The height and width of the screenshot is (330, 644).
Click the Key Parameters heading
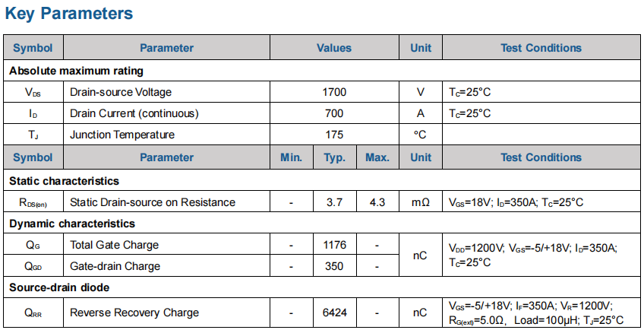[x=69, y=14]
